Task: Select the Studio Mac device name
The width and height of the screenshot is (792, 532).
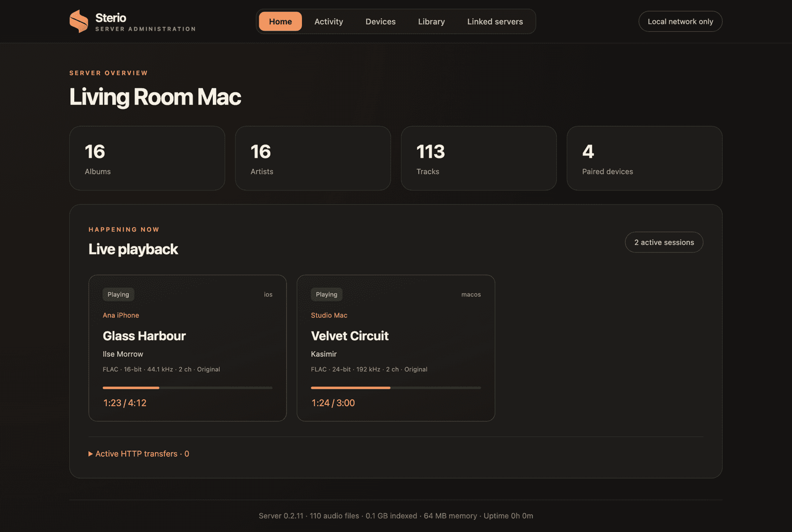Action: click(329, 315)
